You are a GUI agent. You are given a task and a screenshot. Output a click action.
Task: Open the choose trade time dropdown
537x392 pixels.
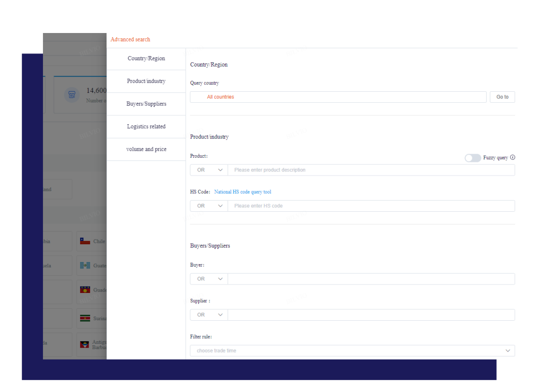coord(352,351)
